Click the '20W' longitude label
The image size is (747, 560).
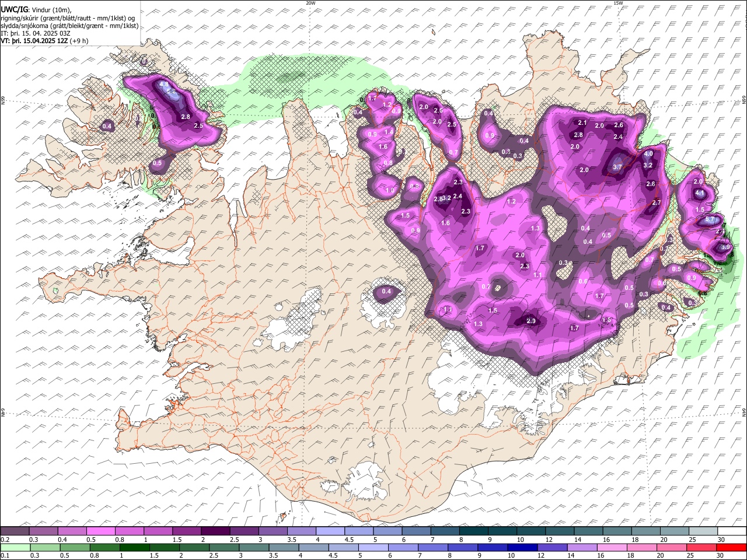[x=310, y=3]
